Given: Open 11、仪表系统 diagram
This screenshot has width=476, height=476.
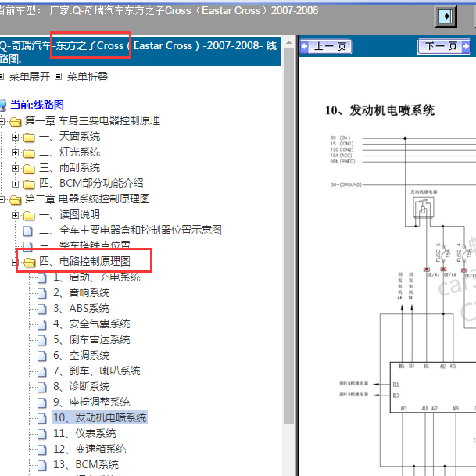Looking at the screenshot, I should 84,434.
